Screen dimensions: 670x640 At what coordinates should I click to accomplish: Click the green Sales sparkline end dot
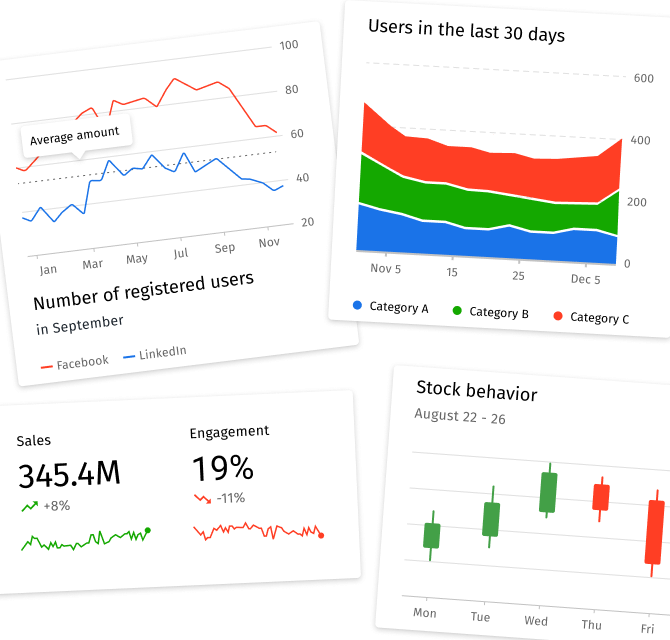pos(148,530)
